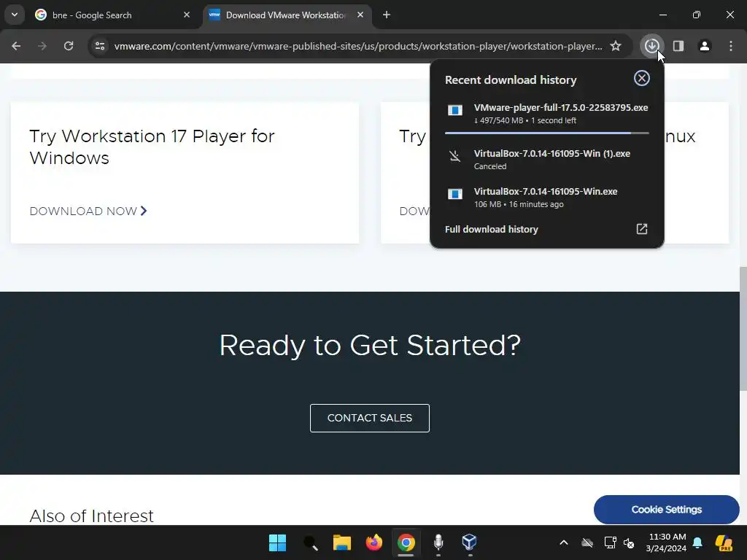Open the microphone app in taskbar

[438, 542]
